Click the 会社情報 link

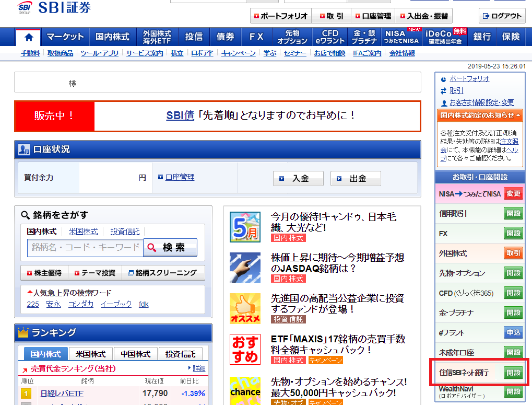(401, 53)
